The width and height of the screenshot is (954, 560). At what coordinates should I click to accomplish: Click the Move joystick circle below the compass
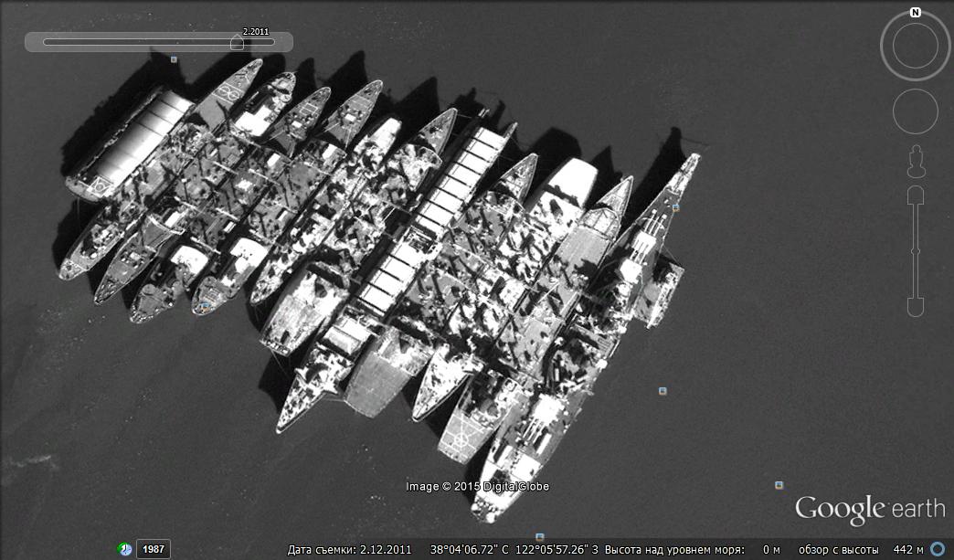(915, 111)
